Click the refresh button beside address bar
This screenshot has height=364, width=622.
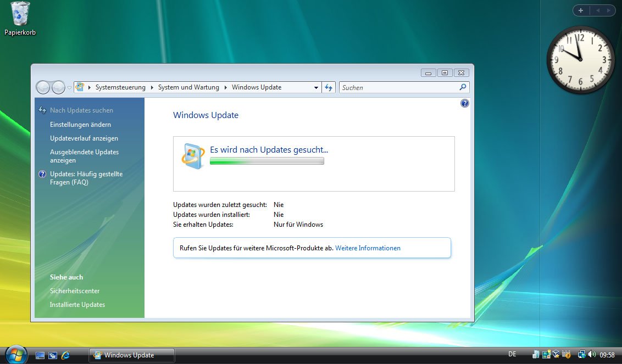329,87
